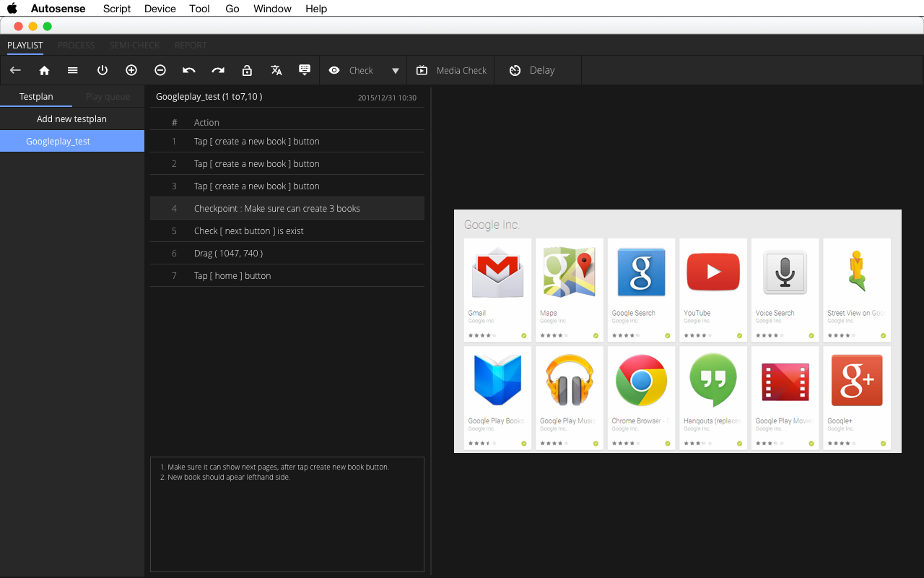924x578 pixels.
Task: Click the keyboard toolbar icon
Action: coord(305,70)
